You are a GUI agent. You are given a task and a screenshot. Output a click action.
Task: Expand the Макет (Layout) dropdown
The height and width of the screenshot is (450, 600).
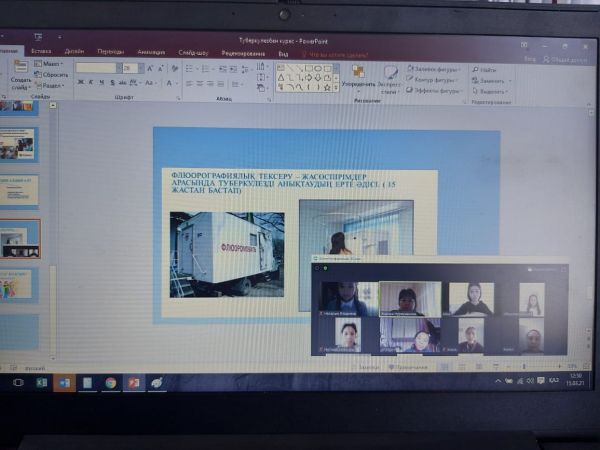[x=49, y=63]
